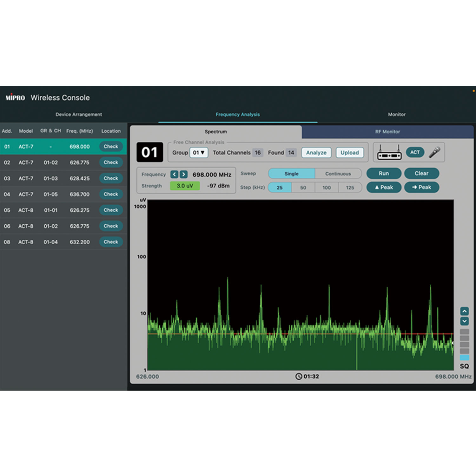The width and height of the screenshot is (476, 476).
Task: Click the Analyze button
Action: [316, 153]
